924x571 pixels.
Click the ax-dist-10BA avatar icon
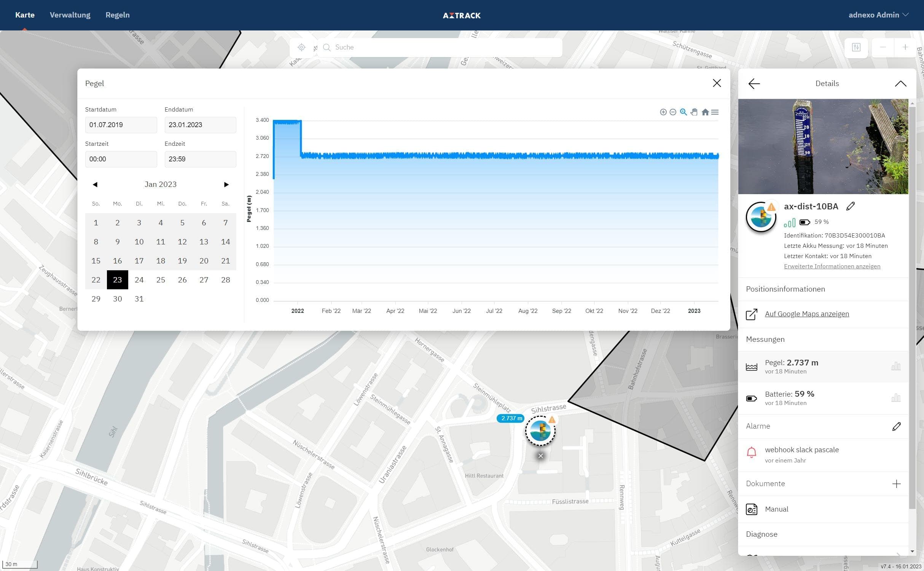click(761, 217)
